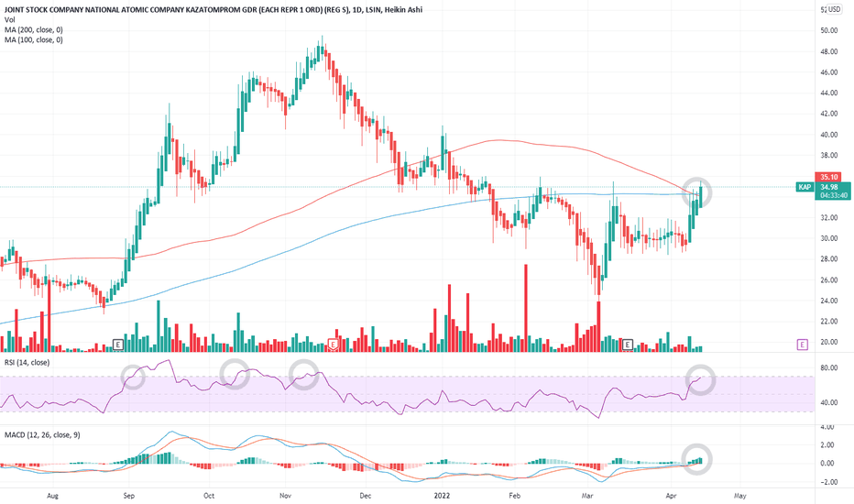Screen dimensions: 854x504
Task: Click the 04:33:40 bar countdown timer
Action: pyautogui.click(x=833, y=195)
